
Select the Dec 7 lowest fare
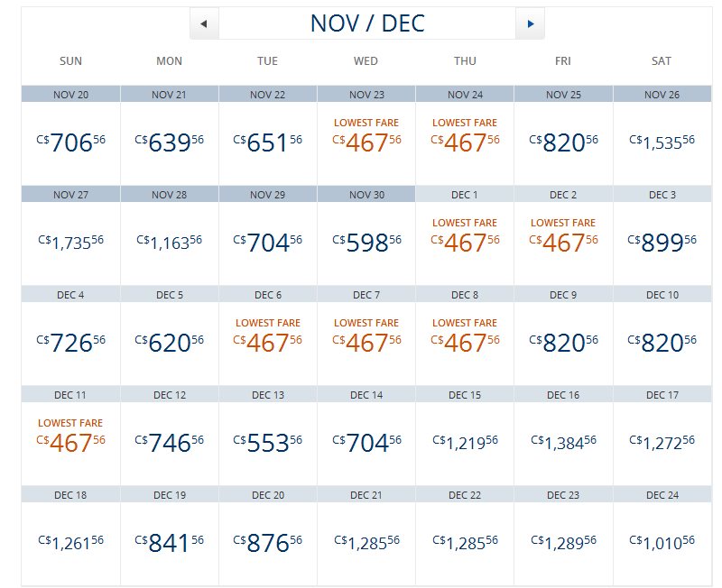click(366, 342)
